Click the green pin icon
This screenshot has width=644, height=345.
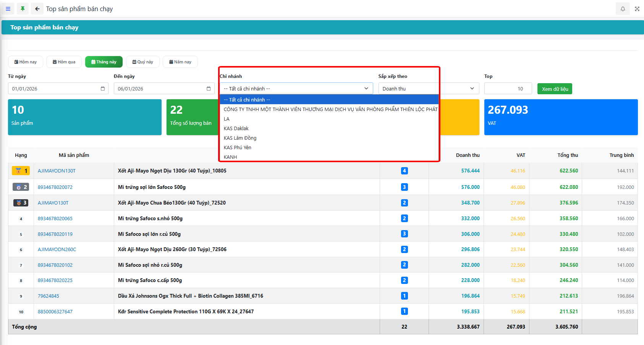[23, 9]
